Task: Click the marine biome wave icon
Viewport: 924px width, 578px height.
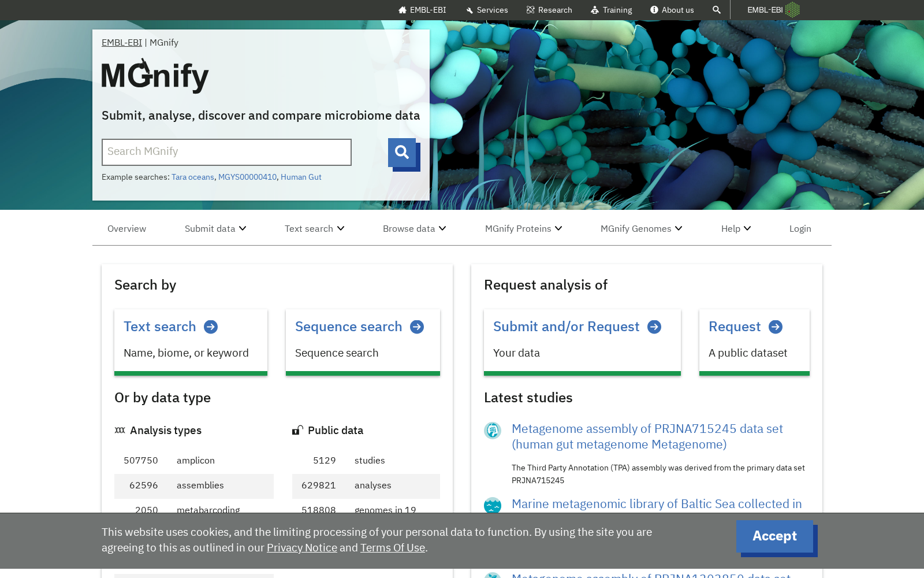Action: (493, 505)
